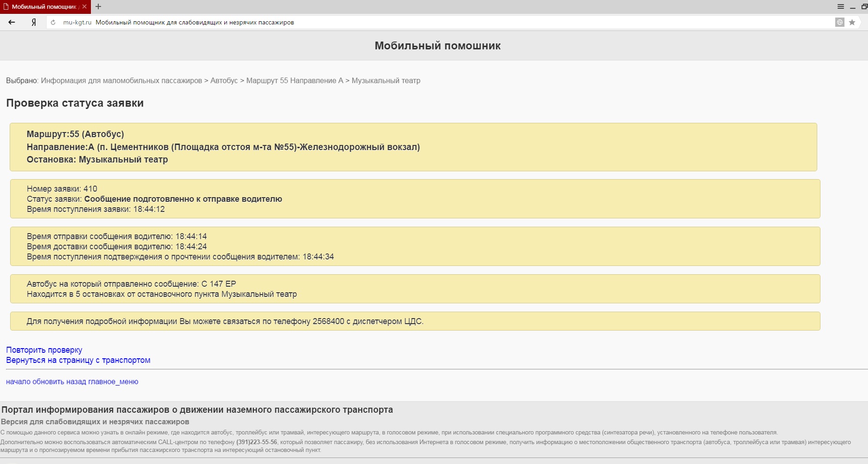Reload the page with the refresh icon

click(53, 22)
